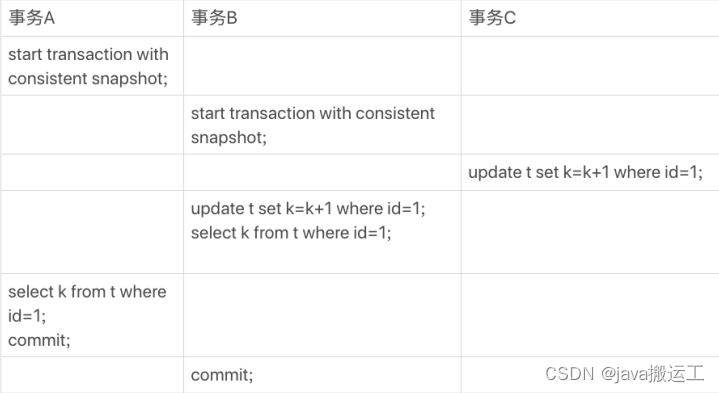Screen dimensions: 719x393
Task: Click the empty 事务C cell in the first row
Action: (590, 66)
